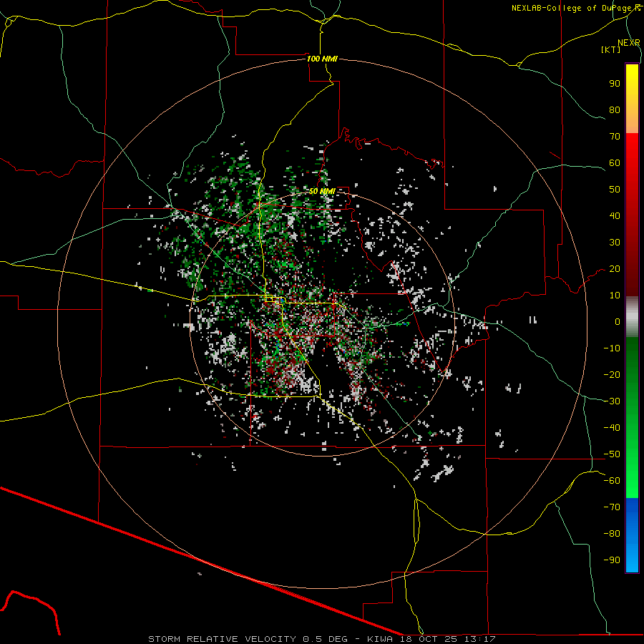Viewport: 644px width, 644px height.
Task: Select the "80" value on the velocity scale
Action: [615, 110]
